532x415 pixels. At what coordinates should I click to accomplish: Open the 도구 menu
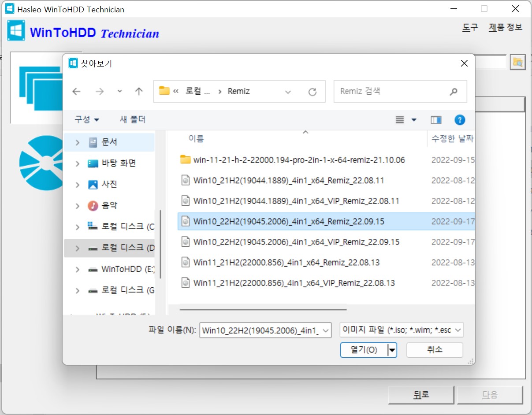click(470, 27)
